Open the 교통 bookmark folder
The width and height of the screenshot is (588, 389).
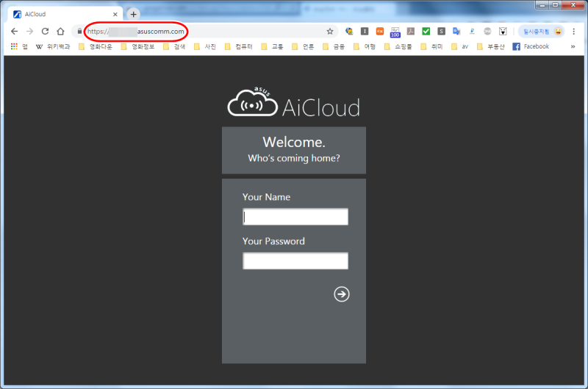pyautogui.click(x=273, y=46)
